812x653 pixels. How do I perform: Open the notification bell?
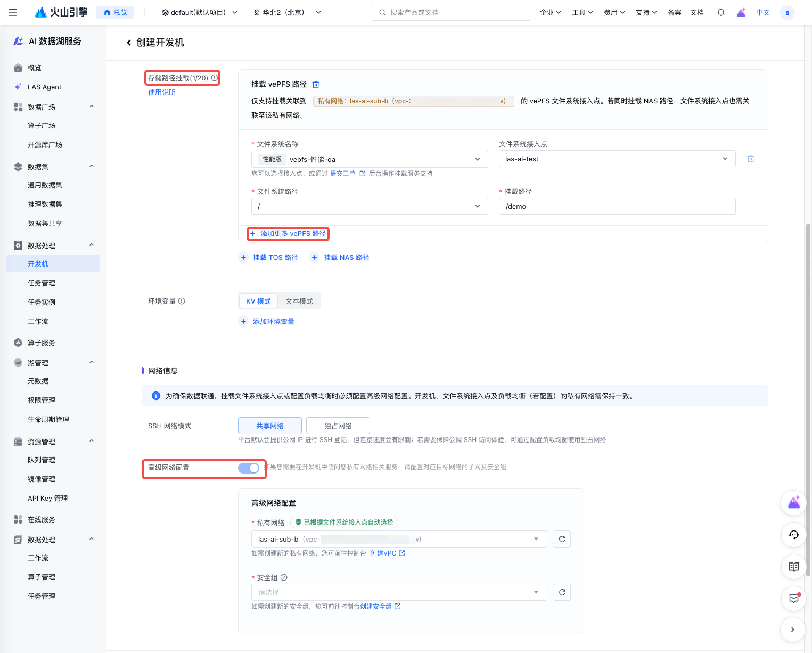click(720, 12)
